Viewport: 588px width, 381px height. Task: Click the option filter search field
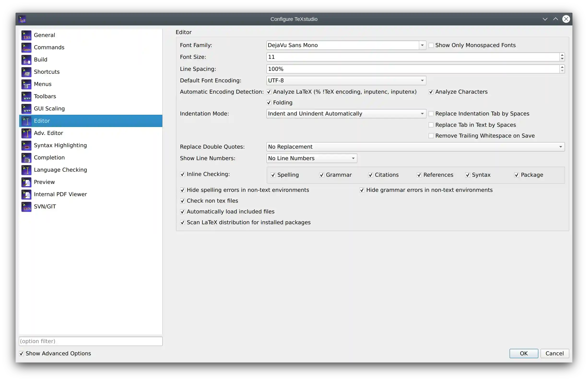pos(91,341)
